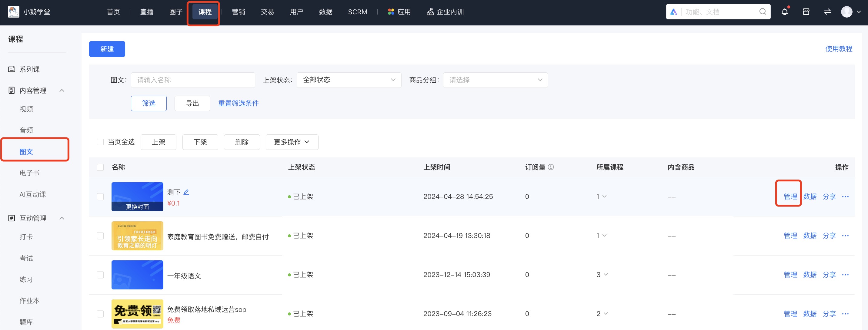Click the search magnifier icon

tap(763, 12)
